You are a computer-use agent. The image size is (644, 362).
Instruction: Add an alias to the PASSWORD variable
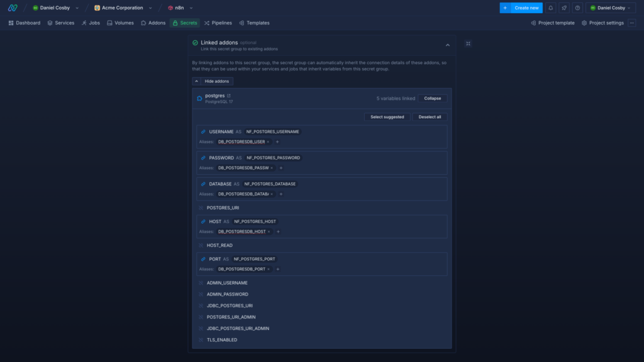pyautogui.click(x=281, y=168)
